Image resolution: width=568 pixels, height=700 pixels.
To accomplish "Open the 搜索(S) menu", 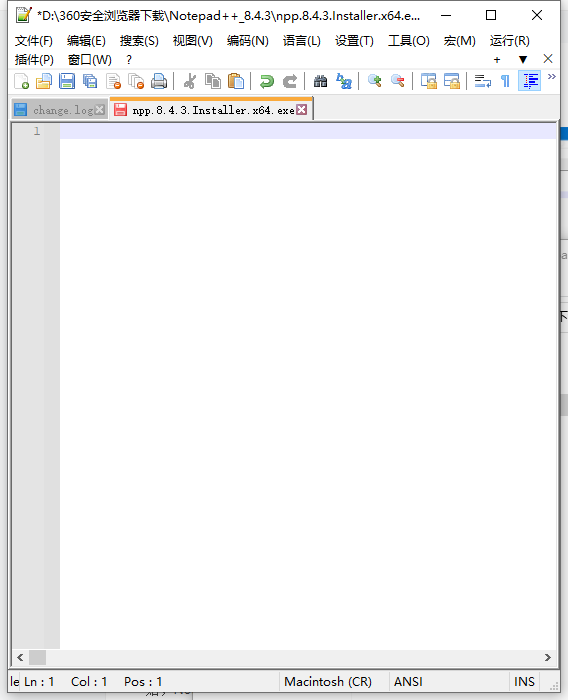I will 139,41.
